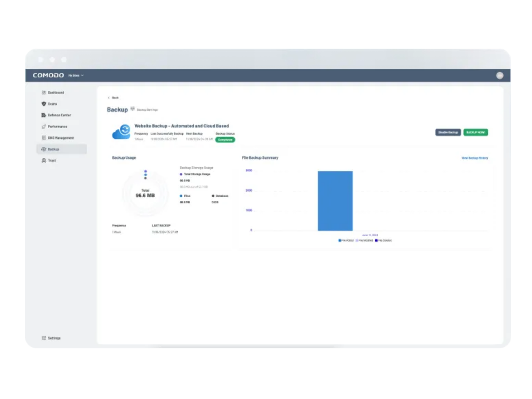This screenshot has width=532, height=399.
Task: Click the Backup Settings sliders icon
Action: [x=133, y=109]
